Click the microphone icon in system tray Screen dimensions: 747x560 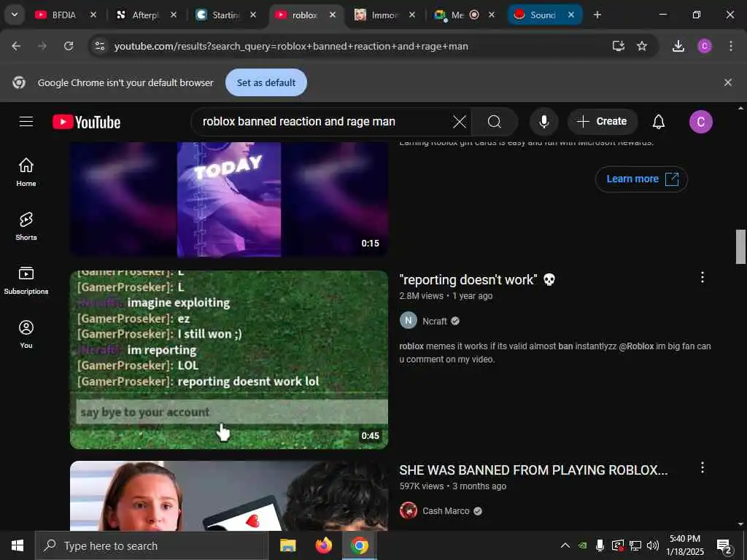(x=600, y=545)
